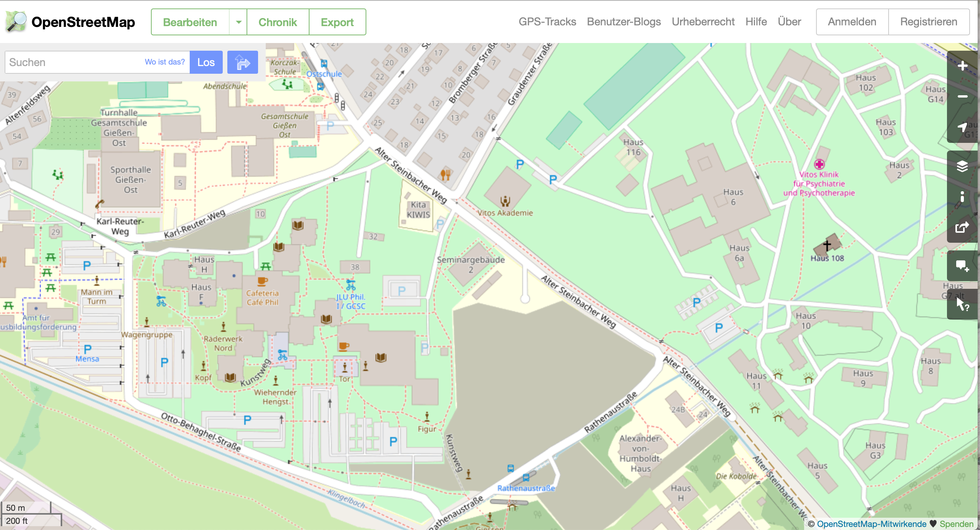The height and width of the screenshot is (530, 980).
Task: Click the Räderwerk Nord label
Action: tap(223, 343)
